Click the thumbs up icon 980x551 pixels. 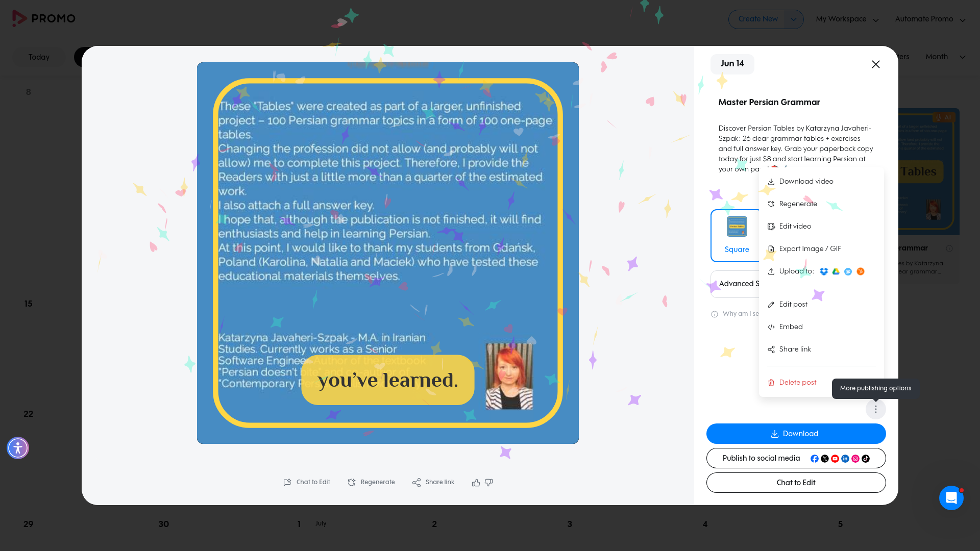coord(476,482)
